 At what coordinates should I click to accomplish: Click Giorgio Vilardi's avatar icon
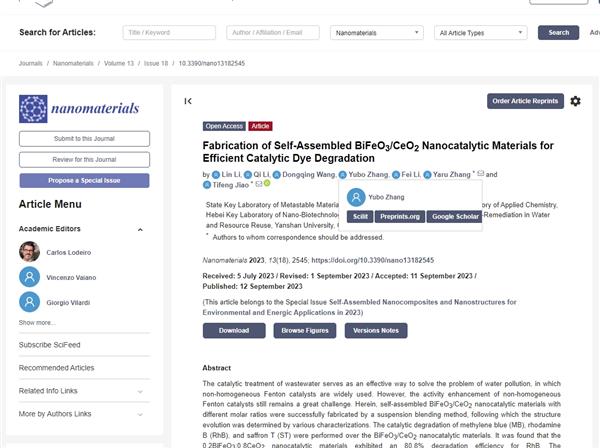(30, 301)
